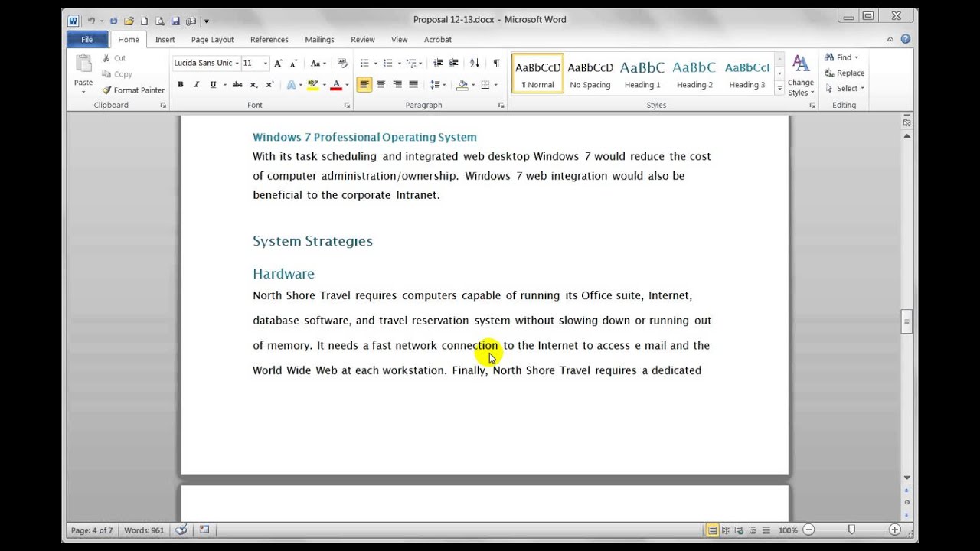The image size is (980, 551).
Task: Click Format Painter
Action: (133, 90)
